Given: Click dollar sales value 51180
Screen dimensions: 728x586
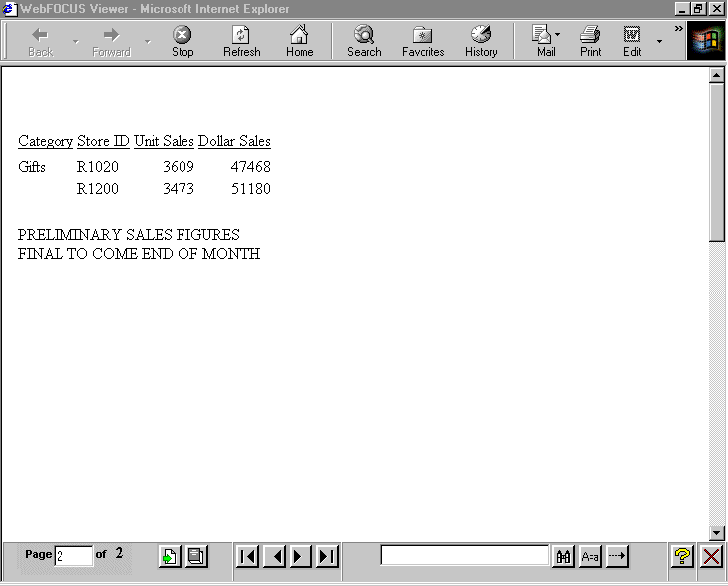Looking at the screenshot, I should (x=251, y=188).
